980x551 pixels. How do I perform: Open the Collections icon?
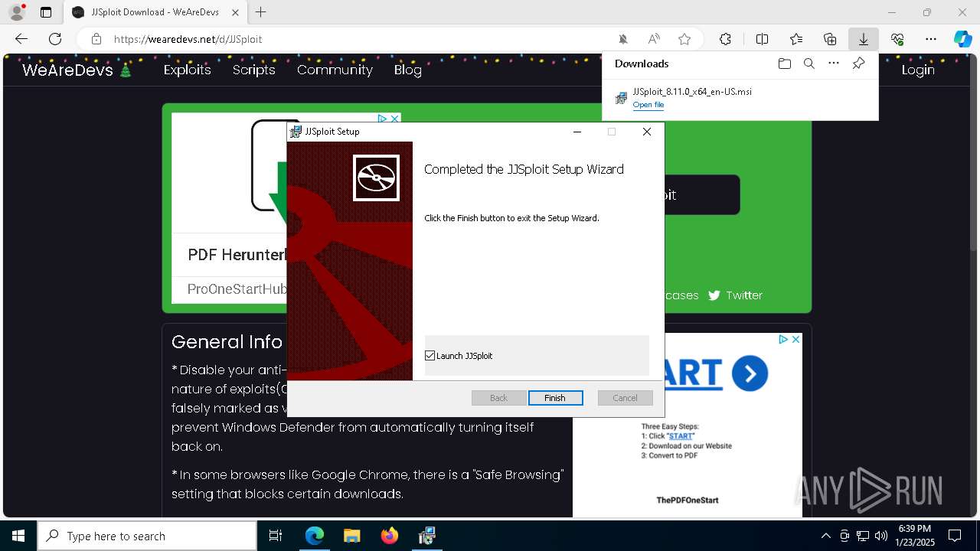tap(830, 39)
